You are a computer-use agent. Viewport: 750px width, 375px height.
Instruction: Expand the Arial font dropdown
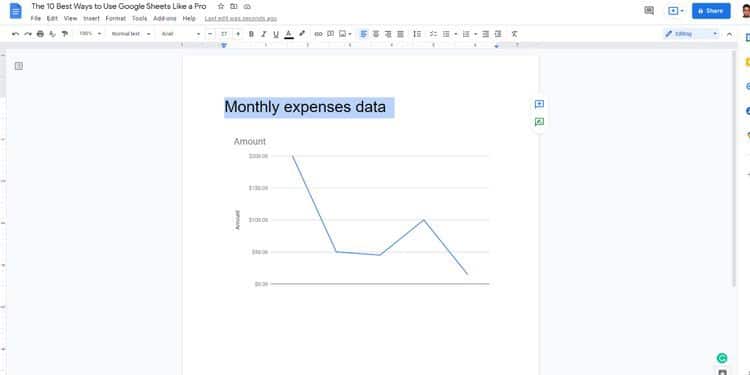coord(181,34)
